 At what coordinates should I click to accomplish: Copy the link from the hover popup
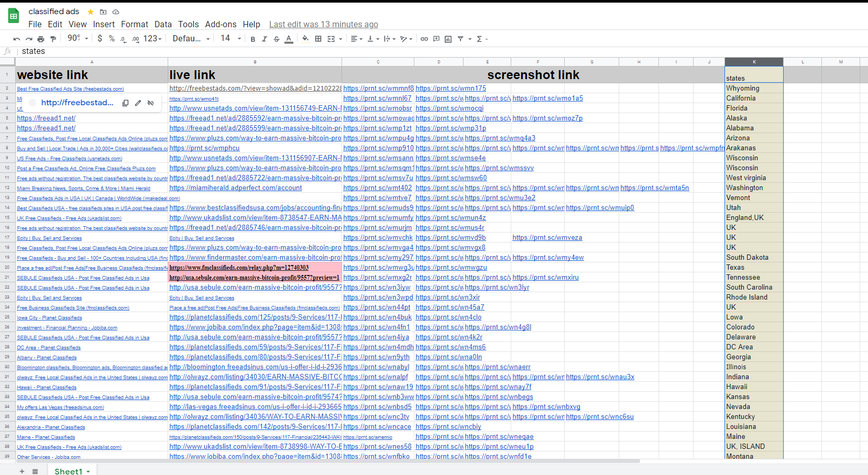point(125,103)
